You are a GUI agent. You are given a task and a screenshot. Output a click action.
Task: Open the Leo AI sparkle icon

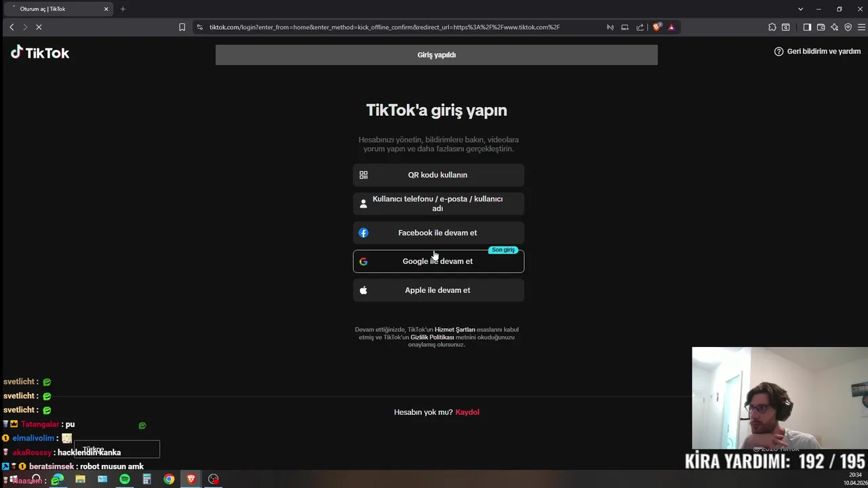click(x=834, y=27)
